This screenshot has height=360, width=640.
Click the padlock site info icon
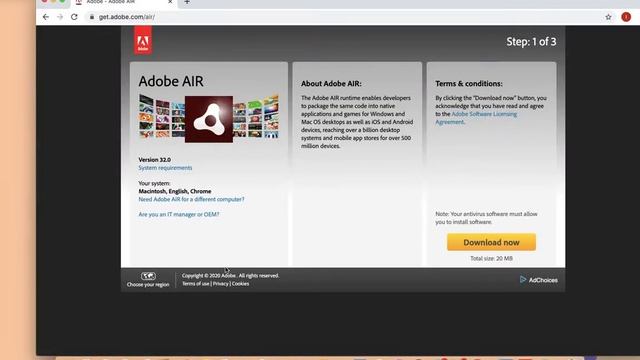(x=92, y=17)
